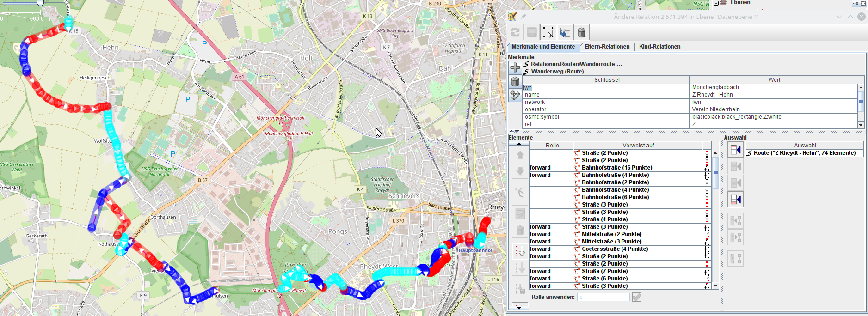Screen dimensions: 868x316
Task: Click the add-before-selected-member icon in Auswahl
Action: pyautogui.click(x=735, y=166)
